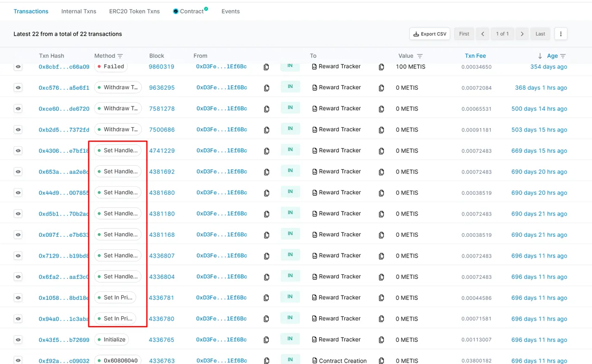
Task: View details eye icon for 0x4306...e7bf18
Action: tap(18, 151)
